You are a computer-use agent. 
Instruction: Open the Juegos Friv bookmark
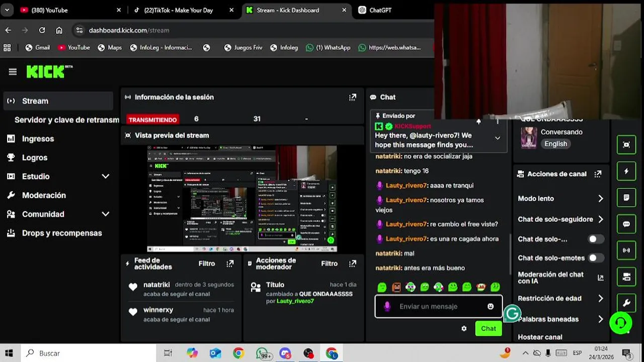[243, 47]
